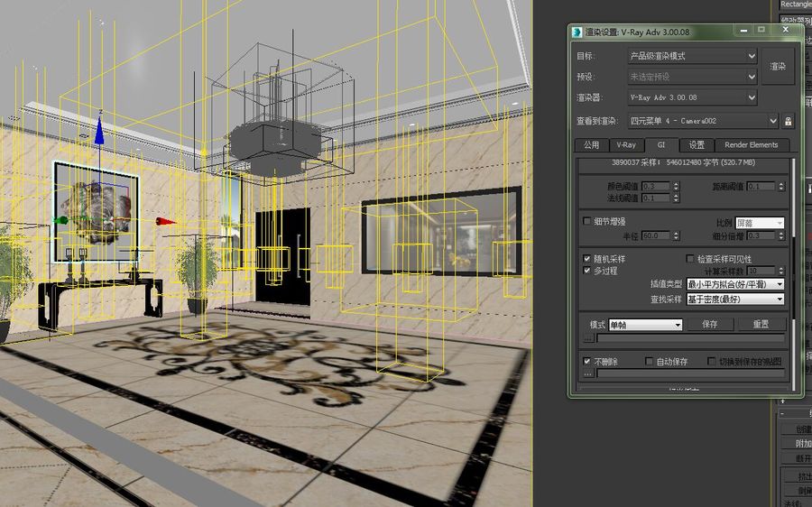Select the GI tab
812x507 pixels.
661,145
